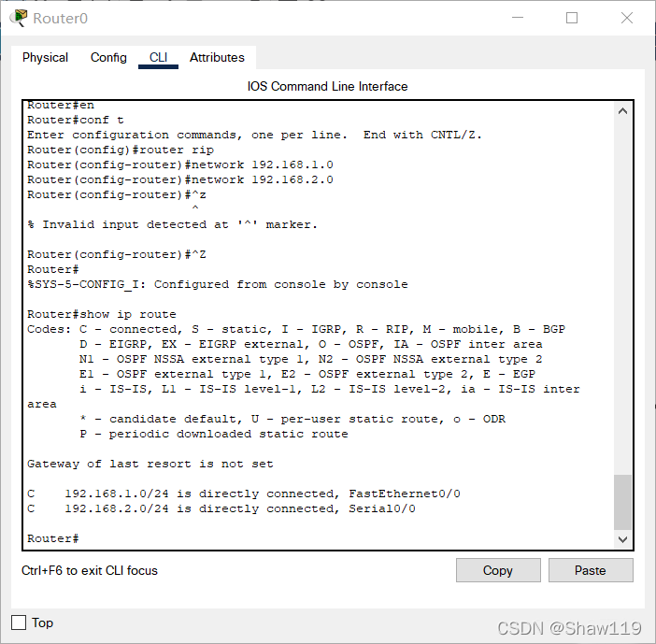Image resolution: width=656 pixels, height=644 pixels.
Task: Close the Router0 window
Action: [627, 18]
